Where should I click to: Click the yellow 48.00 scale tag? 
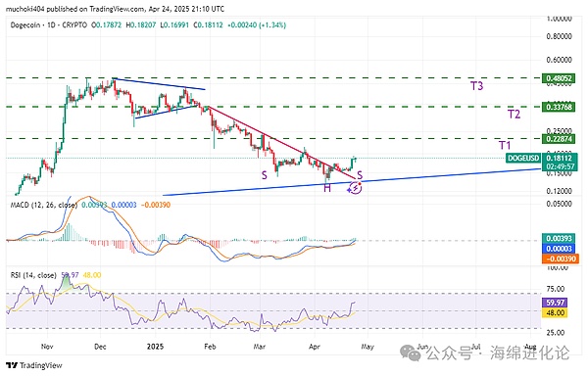click(x=555, y=312)
